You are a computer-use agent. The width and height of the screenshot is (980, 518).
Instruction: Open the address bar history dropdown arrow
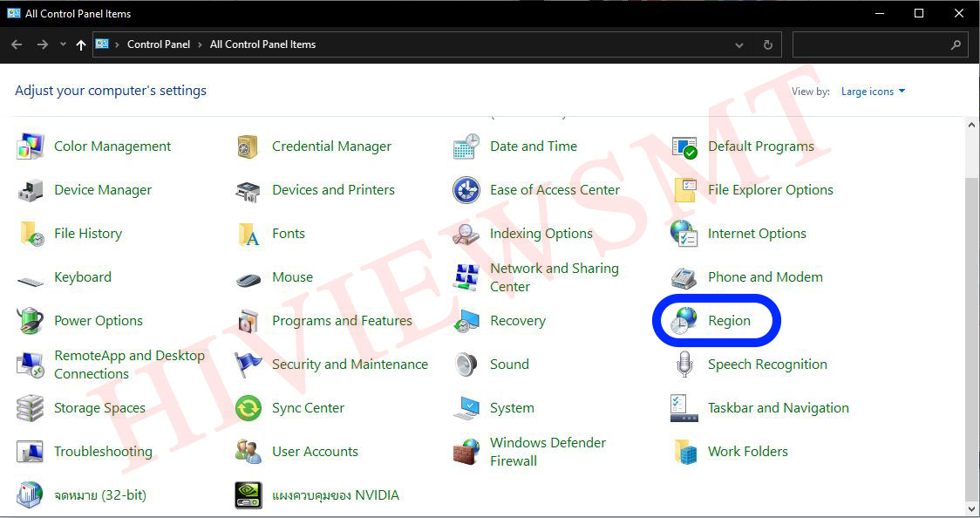(739, 44)
